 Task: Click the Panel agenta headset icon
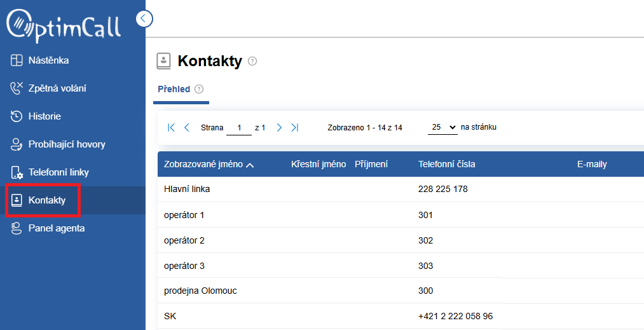click(17, 228)
